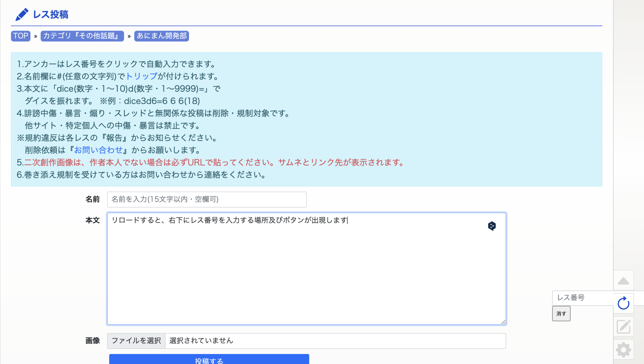Open settings via the gear icon
This screenshot has width=644, height=364.
(x=623, y=350)
